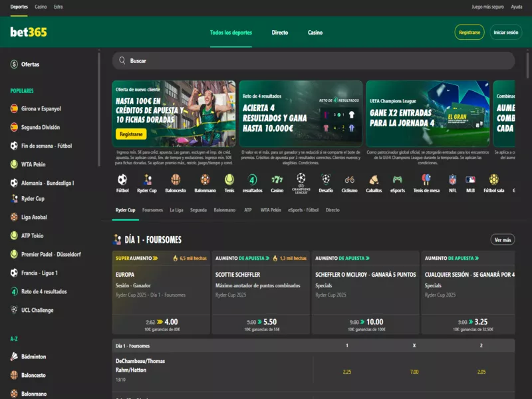Open the 4 resultados icon
The image size is (532, 399).
click(253, 180)
